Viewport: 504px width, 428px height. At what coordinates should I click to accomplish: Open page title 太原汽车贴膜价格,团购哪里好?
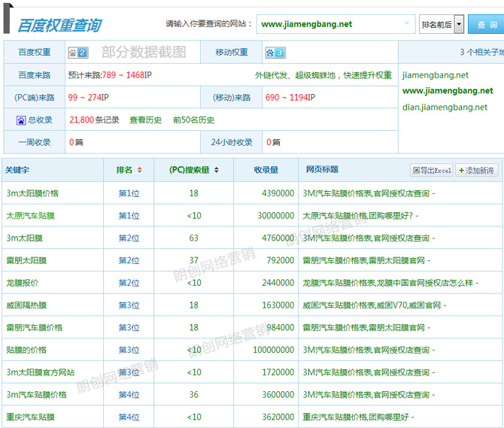[x=360, y=216]
